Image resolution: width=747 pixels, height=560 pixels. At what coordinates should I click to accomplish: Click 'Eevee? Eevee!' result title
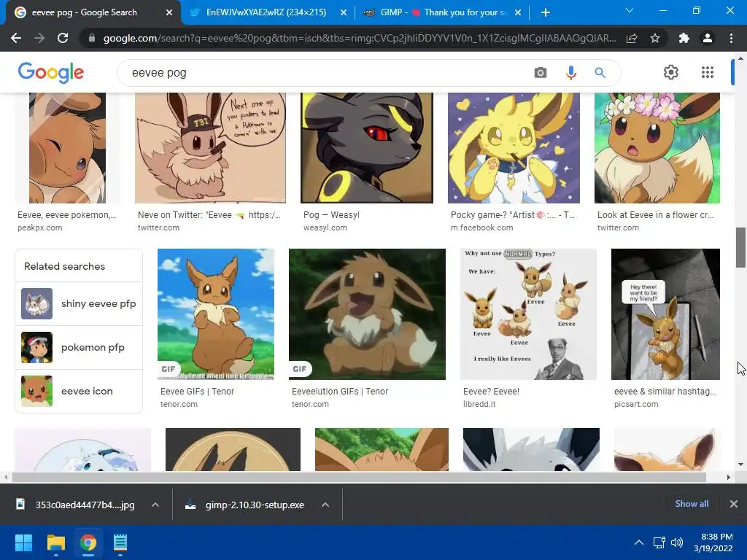pyautogui.click(x=491, y=392)
